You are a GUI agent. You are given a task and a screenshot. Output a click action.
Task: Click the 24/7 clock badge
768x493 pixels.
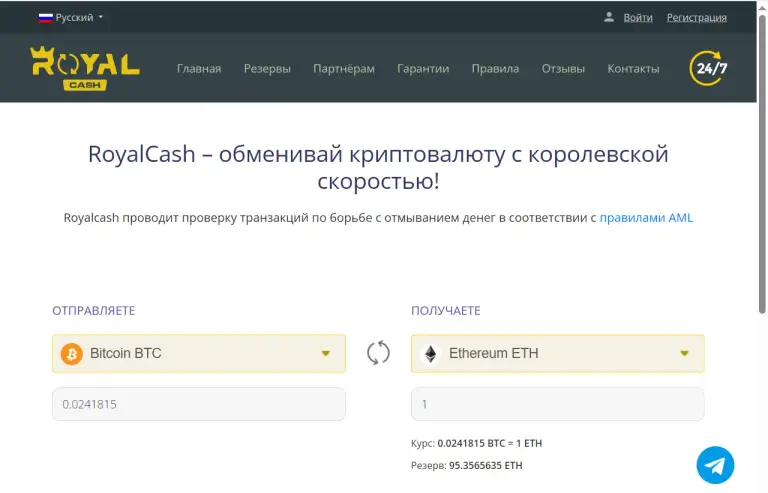[x=708, y=68]
